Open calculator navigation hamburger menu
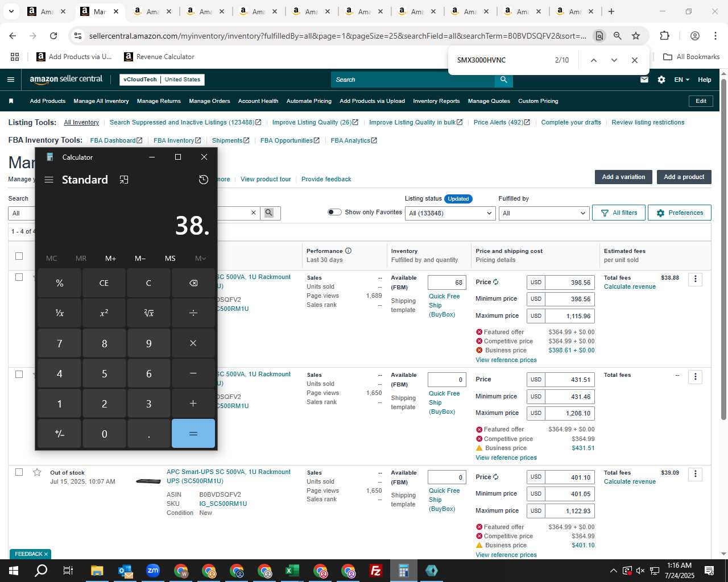728x582 pixels. [49, 180]
